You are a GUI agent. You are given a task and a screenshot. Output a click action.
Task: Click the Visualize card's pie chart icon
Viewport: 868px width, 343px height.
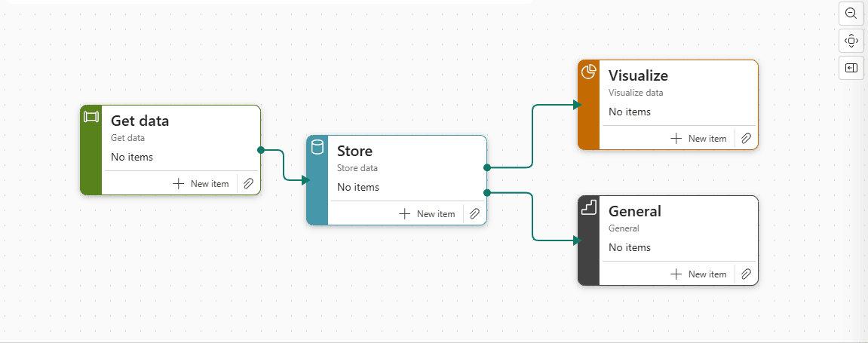(588, 72)
